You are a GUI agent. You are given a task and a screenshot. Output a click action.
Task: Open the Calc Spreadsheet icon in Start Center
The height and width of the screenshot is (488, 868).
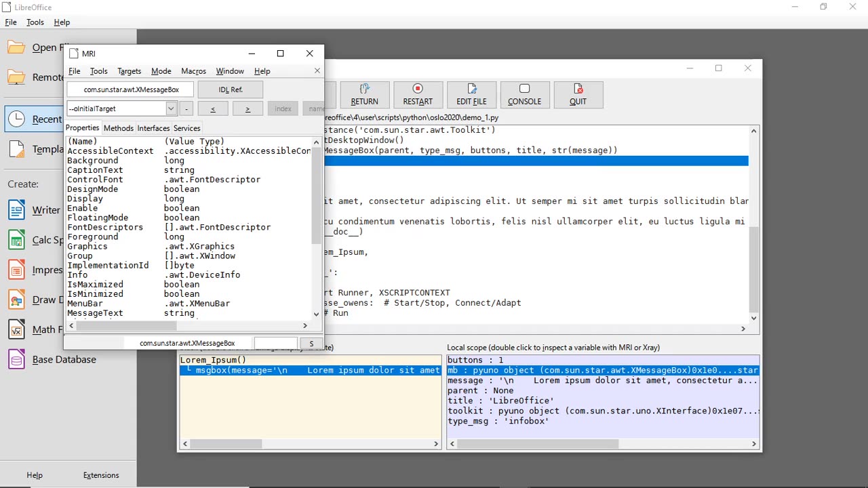pos(17,240)
